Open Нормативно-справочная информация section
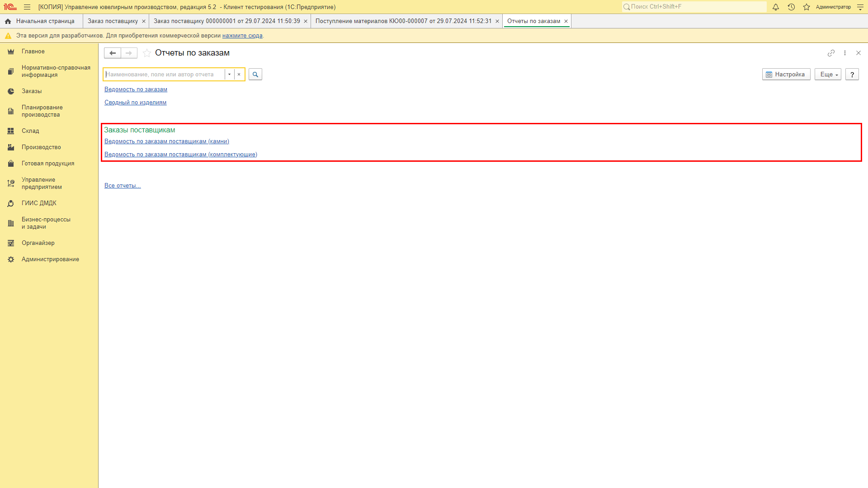Image resolution: width=868 pixels, height=488 pixels. [x=49, y=71]
